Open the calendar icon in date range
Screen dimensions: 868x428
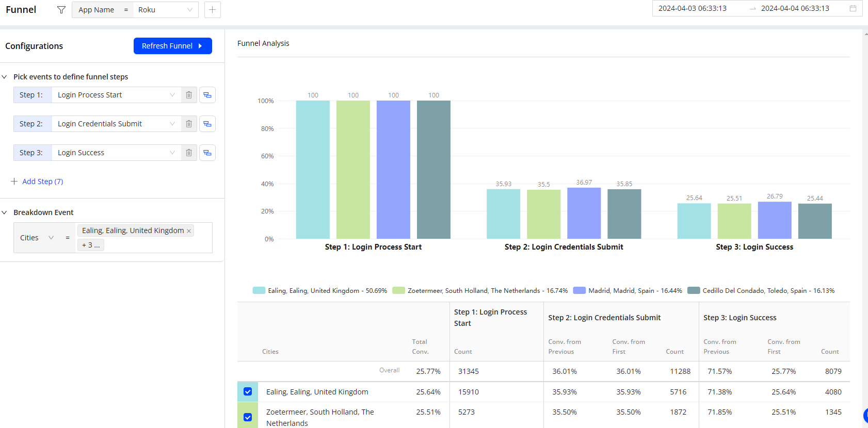[x=853, y=8]
